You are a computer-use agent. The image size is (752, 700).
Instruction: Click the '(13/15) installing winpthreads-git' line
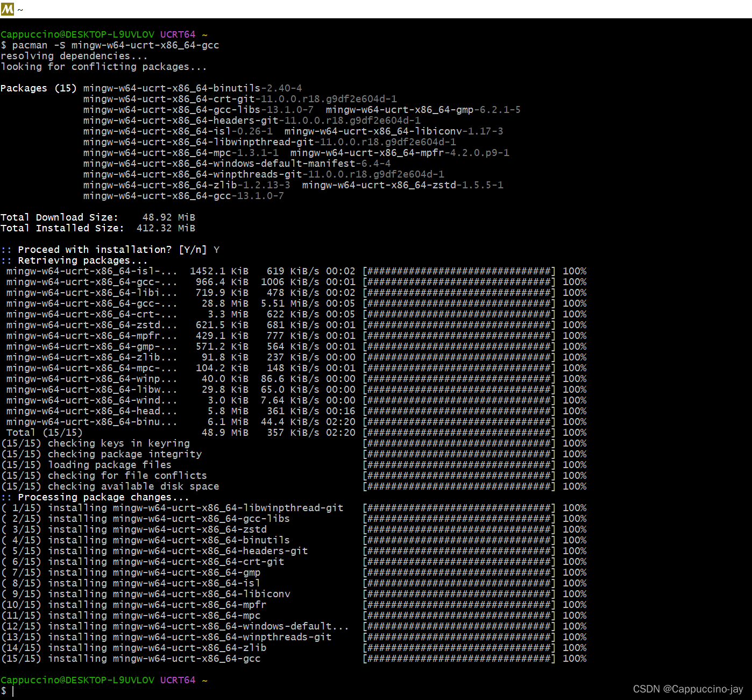(x=166, y=637)
